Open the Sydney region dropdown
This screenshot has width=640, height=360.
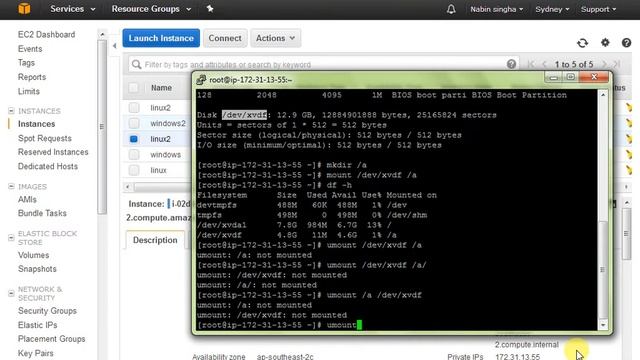552,9
